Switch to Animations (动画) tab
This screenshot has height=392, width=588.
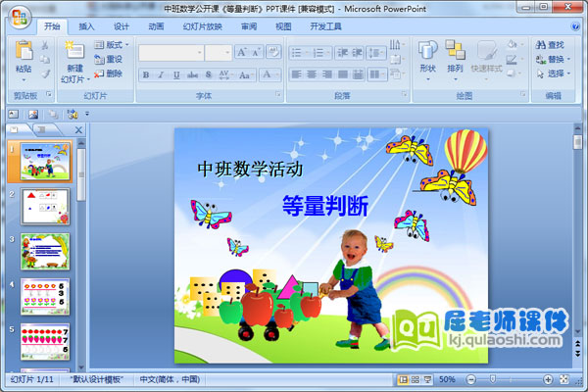click(x=156, y=26)
